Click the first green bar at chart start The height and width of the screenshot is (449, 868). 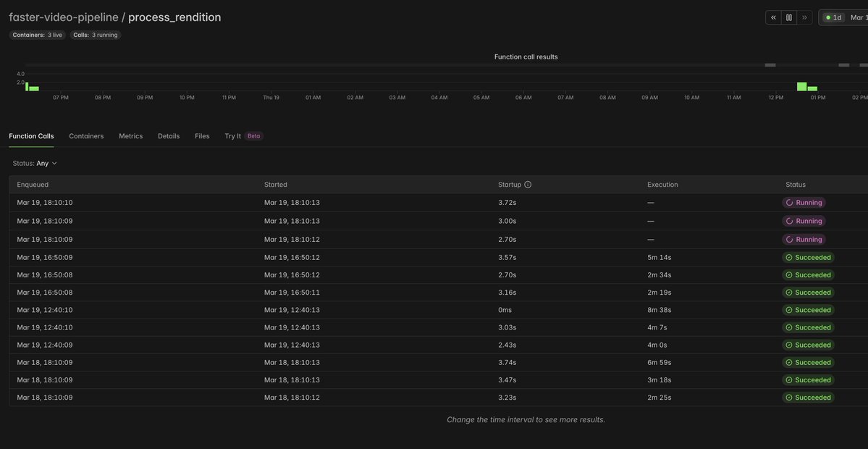coord(27,86)
